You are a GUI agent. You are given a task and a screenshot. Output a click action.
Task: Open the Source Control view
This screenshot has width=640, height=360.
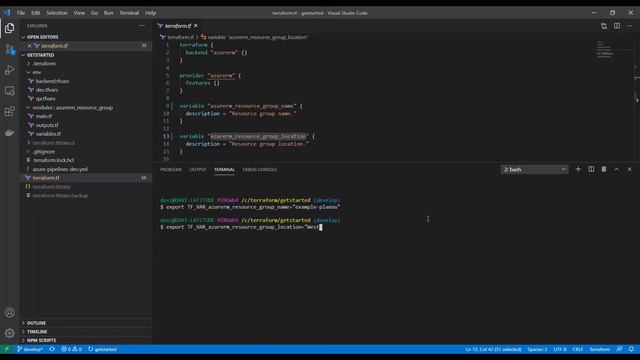click(x=9, y=49)
